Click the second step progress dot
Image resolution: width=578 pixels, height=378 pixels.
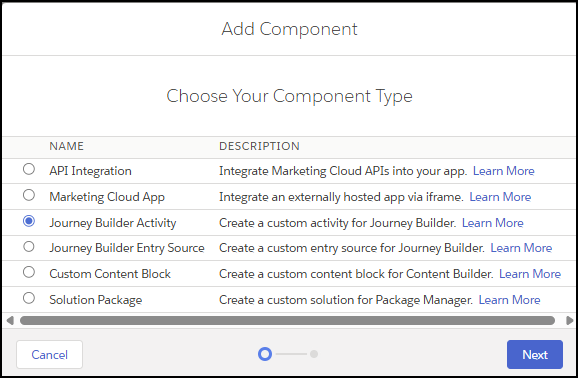[x=314, y=354]
